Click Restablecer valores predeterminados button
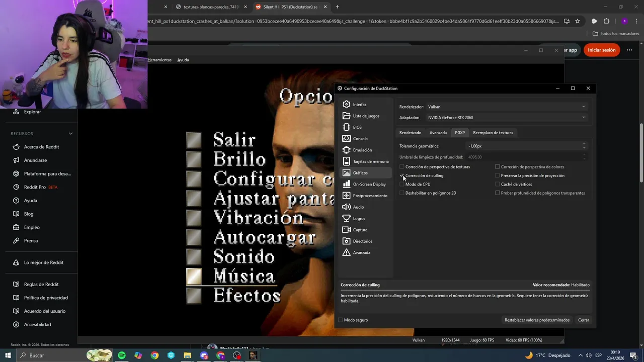This screenshot has width=644, height=362. 537,320
